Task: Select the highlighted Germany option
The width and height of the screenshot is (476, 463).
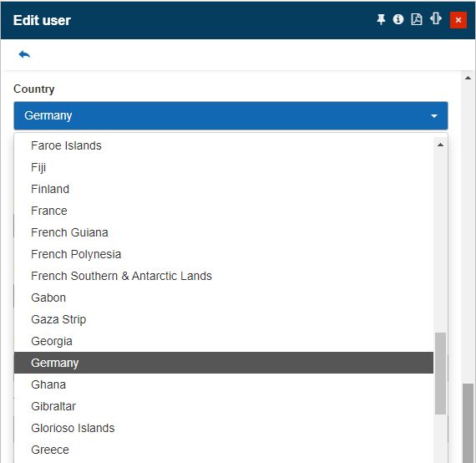Action: pyautogui.click(x=224, y=363)
